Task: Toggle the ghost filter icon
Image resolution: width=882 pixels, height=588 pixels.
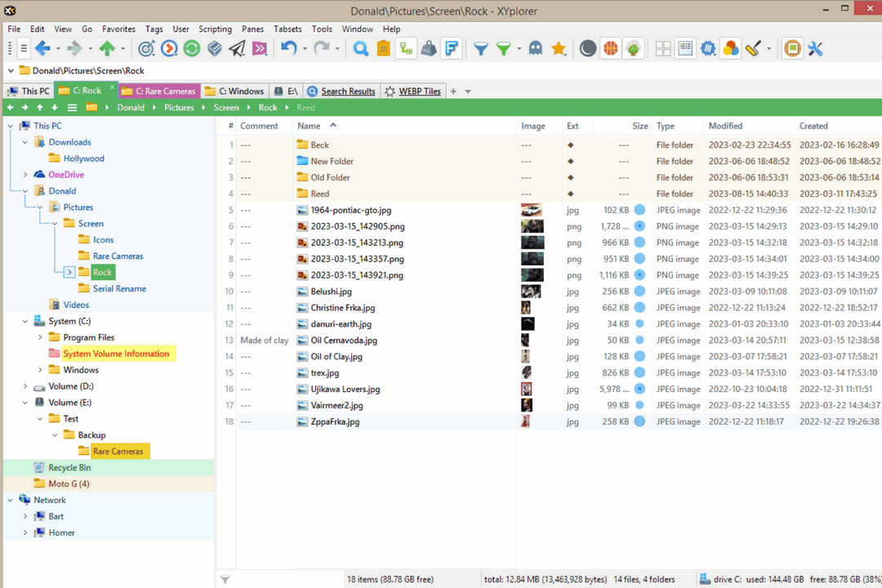Action: click(535, 49)
